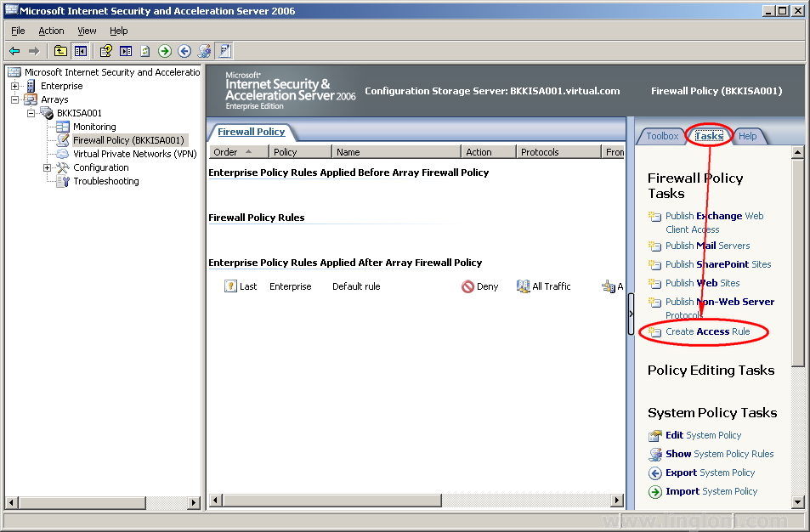The image size is (810, 532).
Task: Click the Export System Policy blue arrow icon
Action: pyautogui.click(x=655, y=473)
